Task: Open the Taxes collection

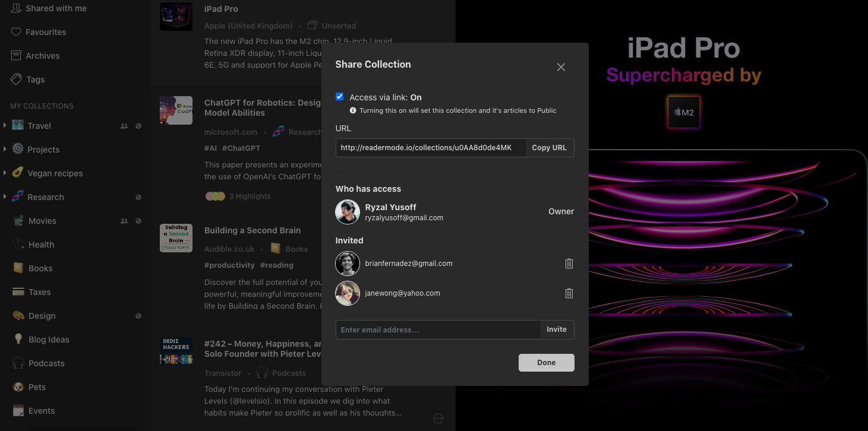Action: tap(39, 292)
